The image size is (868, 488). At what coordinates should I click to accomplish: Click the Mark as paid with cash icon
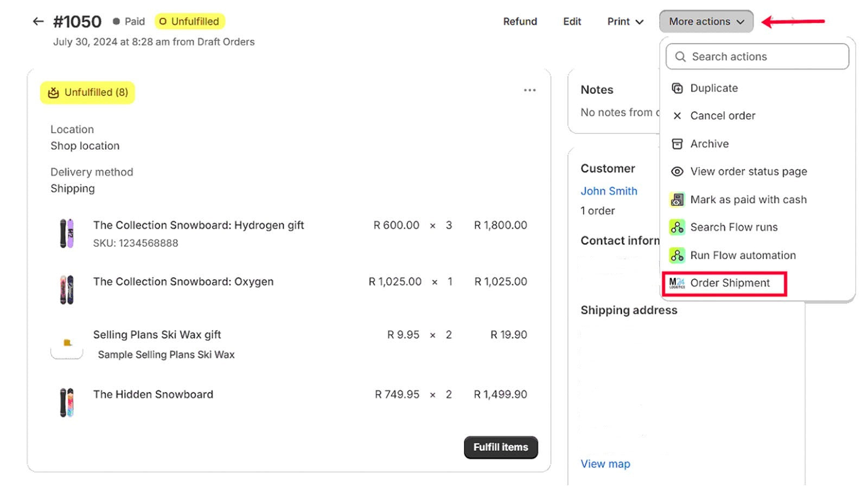point(677,200)
